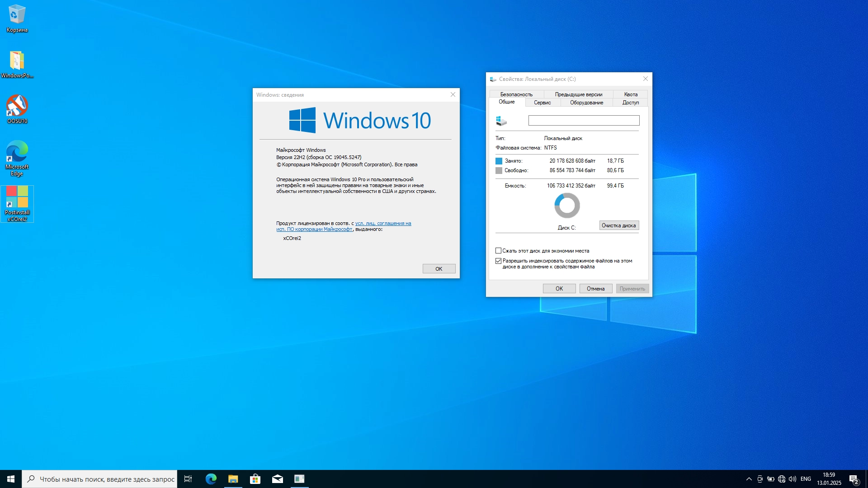The width and height of the screenshot is (868, 488).
Task: Switch to the Сервис tab
Action: [x=542, y=103]
